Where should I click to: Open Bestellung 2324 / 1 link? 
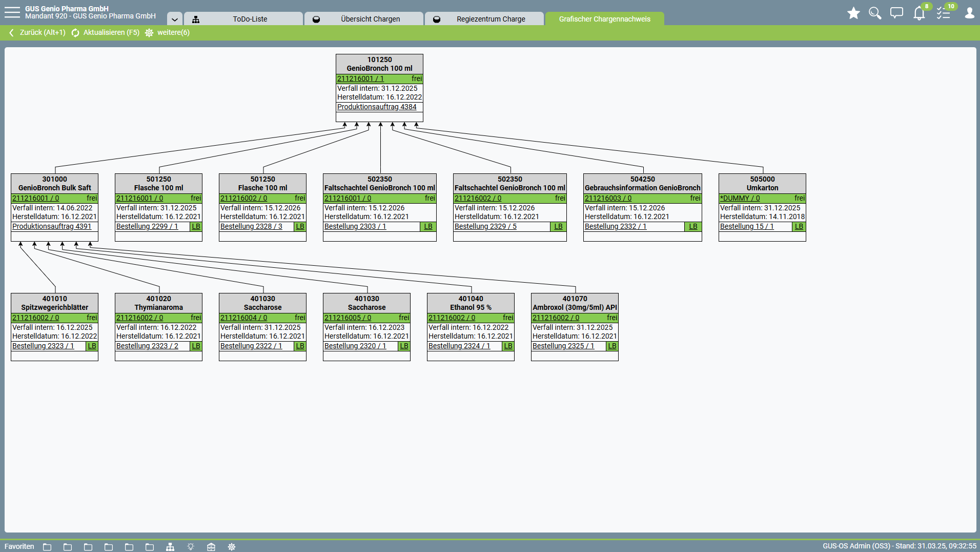459,346
